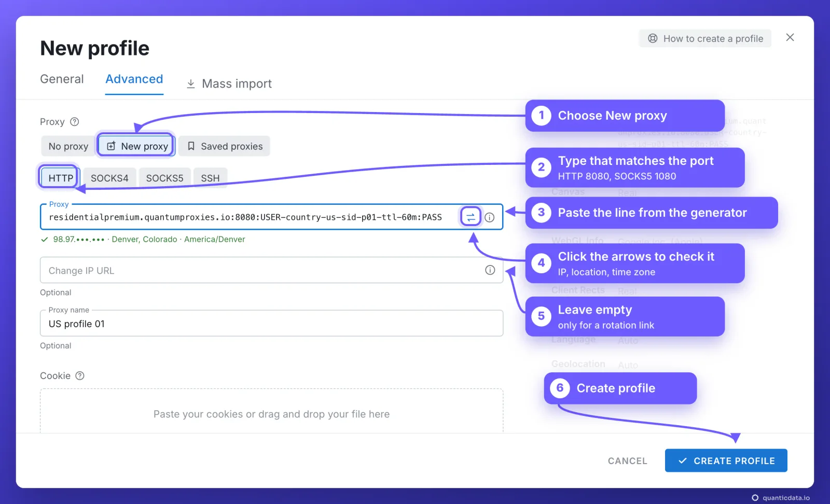
Task: Click the Optional hint under Change IP URL
Action: (56, 292)
